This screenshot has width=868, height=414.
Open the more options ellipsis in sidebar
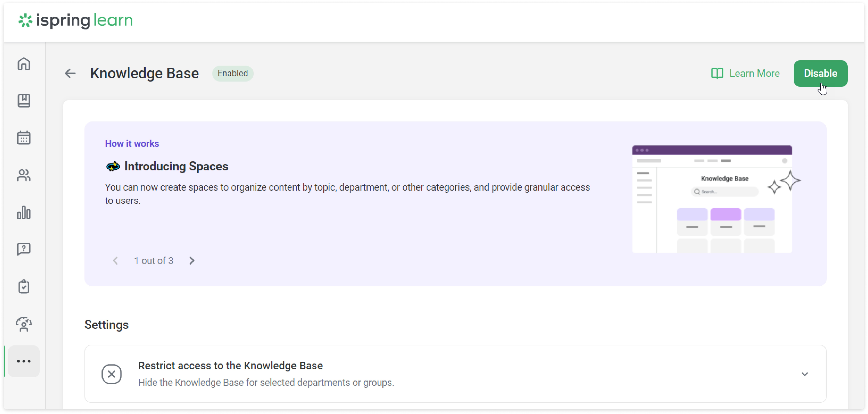(x=24, y=361)
